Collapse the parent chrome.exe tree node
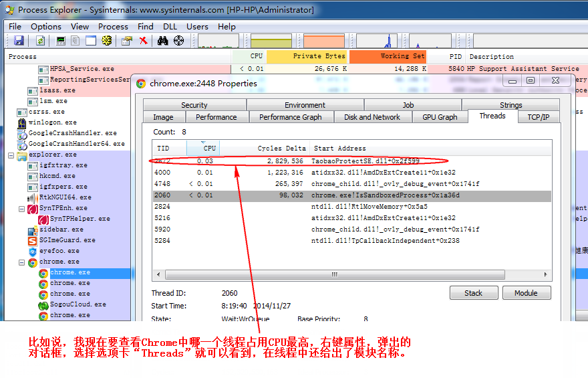Screen dimensions: 588x378 tap(22, 262)
